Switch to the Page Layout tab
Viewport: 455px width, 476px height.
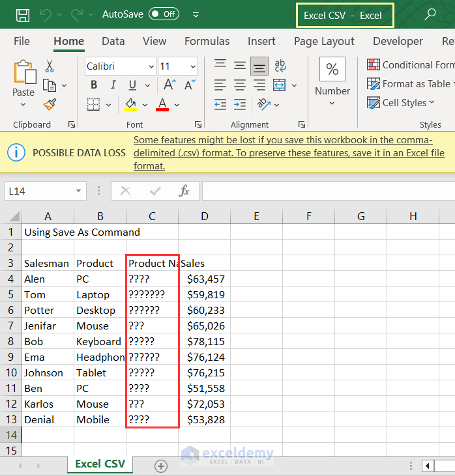324,41
